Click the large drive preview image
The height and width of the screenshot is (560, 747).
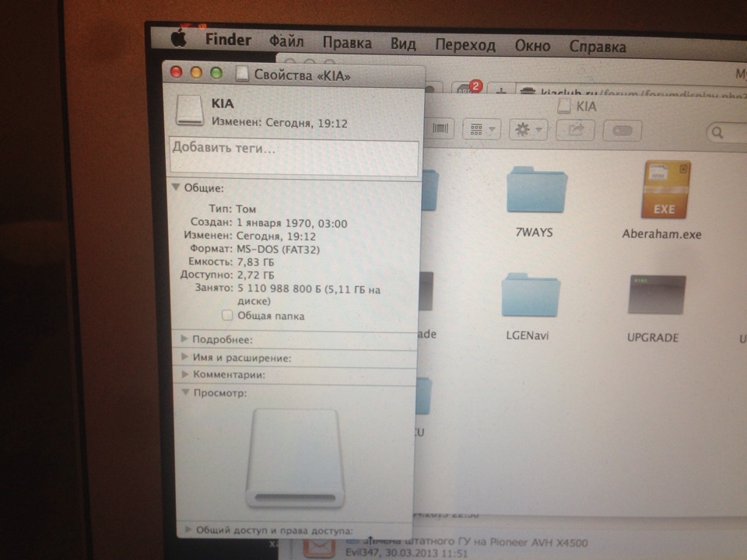(295, 458)
